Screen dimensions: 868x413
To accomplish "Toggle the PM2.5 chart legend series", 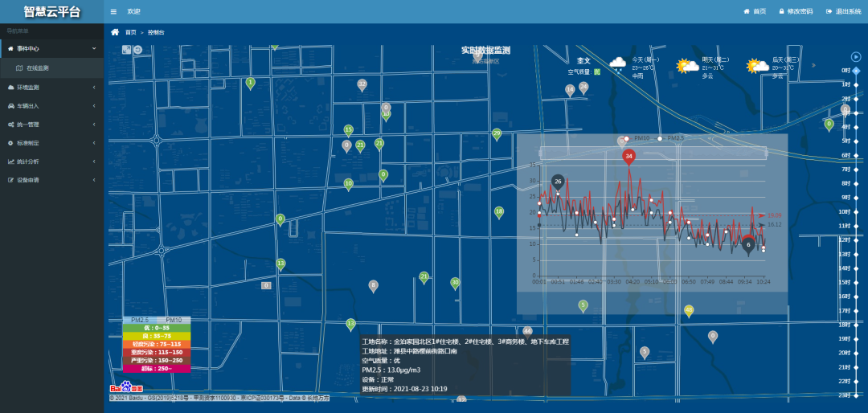I will tap(671, 138).
